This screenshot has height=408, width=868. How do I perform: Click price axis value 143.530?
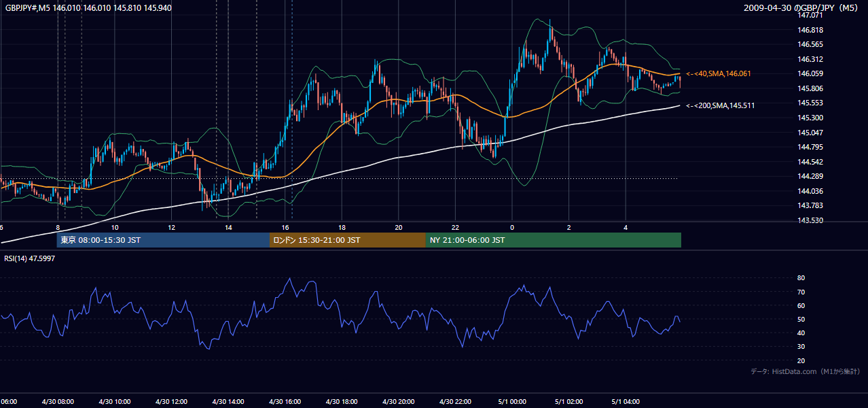click(812, 220)
